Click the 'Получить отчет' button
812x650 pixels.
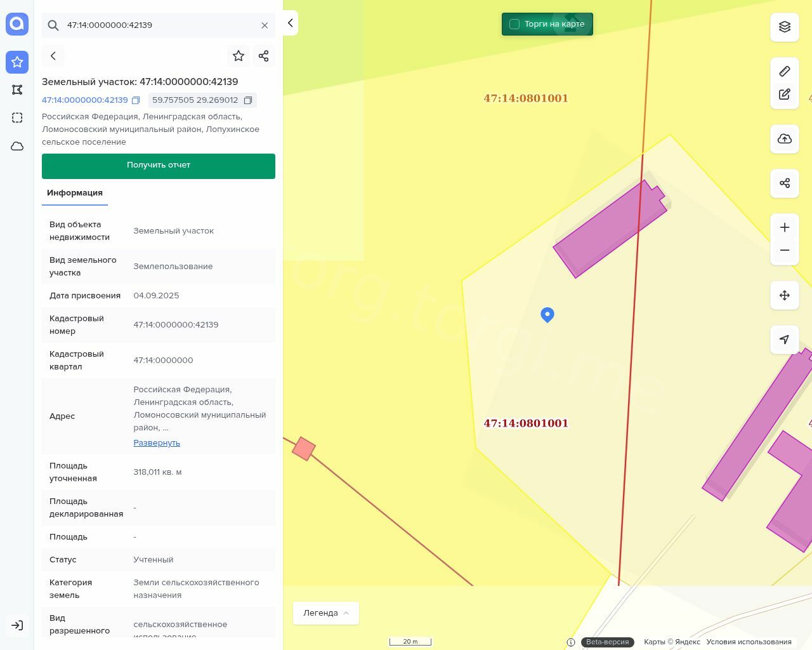(x=159, y=166)
